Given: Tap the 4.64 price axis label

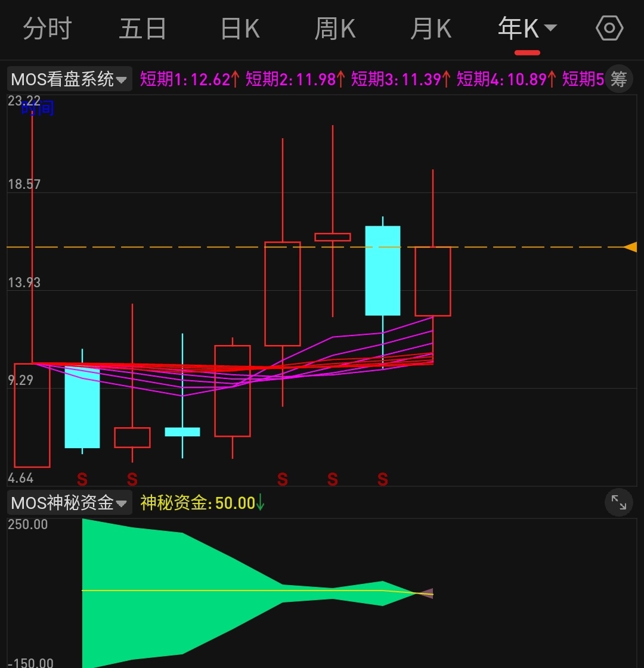Looking at the screenshot, I should pos(20,478).
